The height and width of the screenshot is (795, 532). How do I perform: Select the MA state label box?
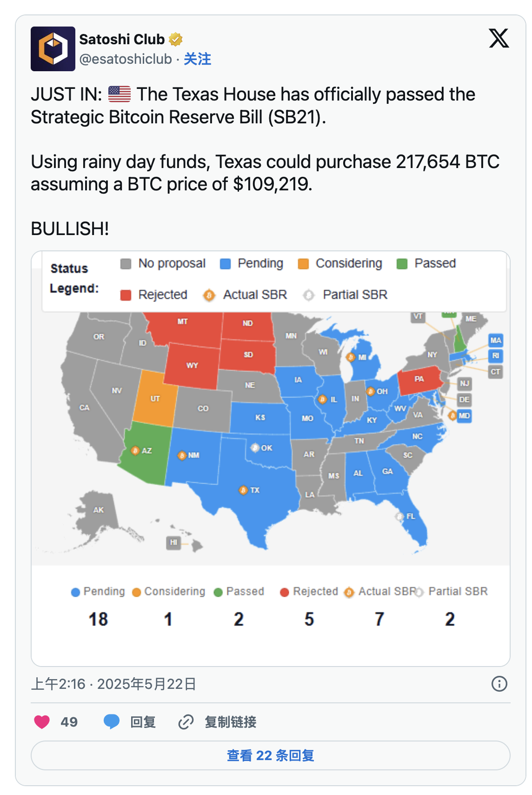coord(496,340)
